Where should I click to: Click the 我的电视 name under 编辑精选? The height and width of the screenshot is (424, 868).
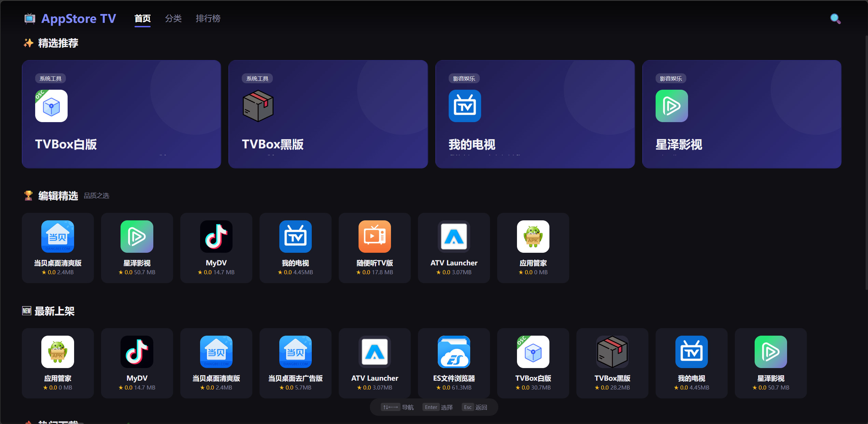pyautogui.click(x=295, y=263)
